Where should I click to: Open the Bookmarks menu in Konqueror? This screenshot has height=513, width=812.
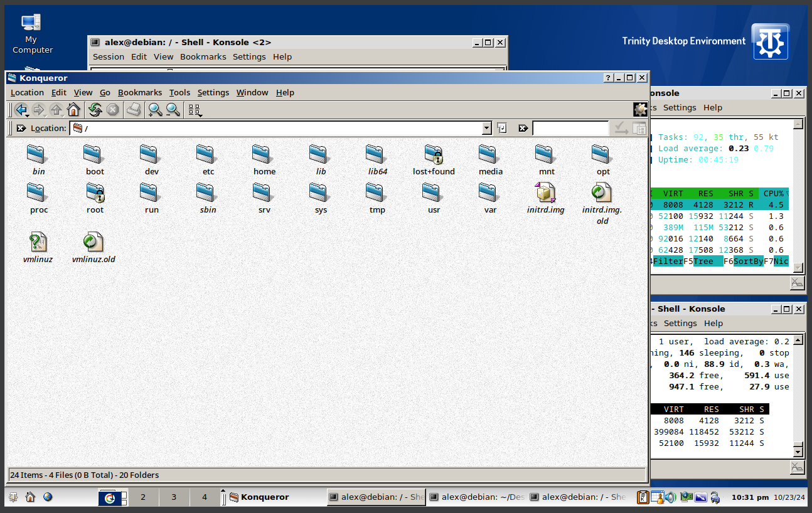pos(140,93)
